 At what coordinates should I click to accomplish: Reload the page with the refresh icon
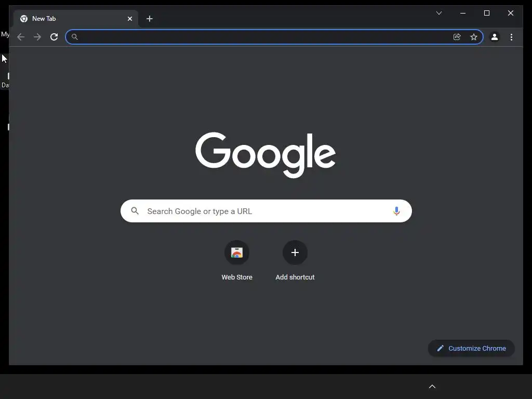[54, 37]
